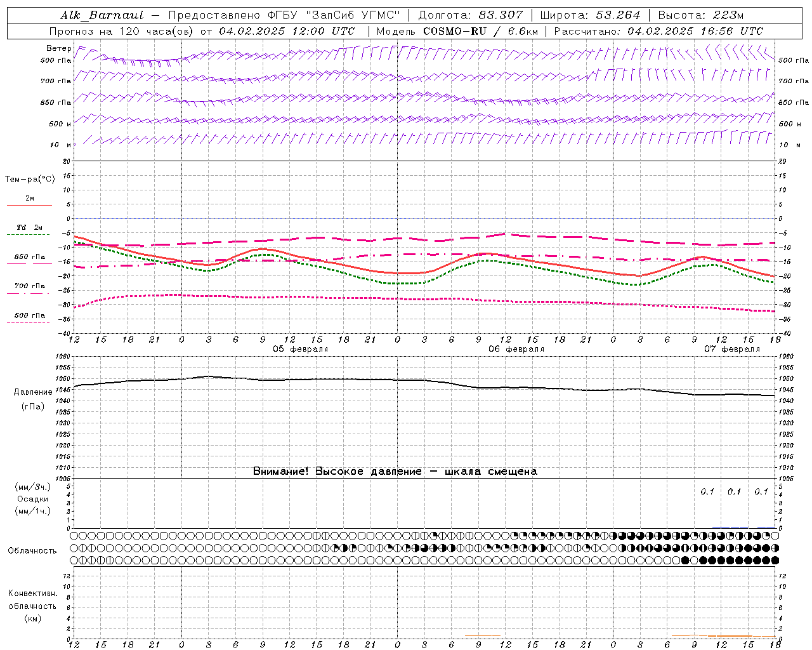The image size is (812, 650).
Task: Click the '06 февраля' date label
Action: click(516, 349)
